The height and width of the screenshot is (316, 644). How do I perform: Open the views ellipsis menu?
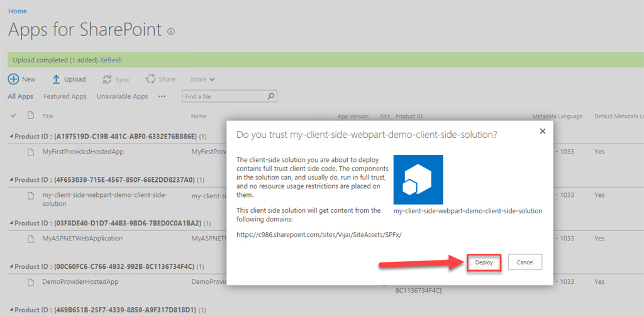(162, 96)
